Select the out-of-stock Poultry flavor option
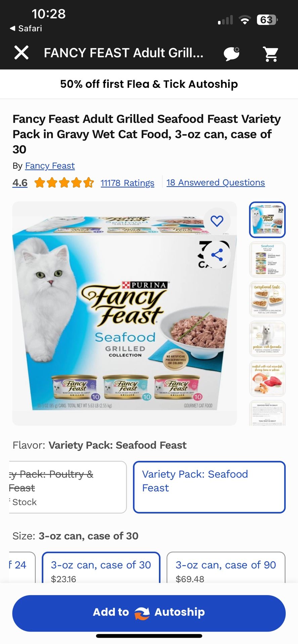Screen dimensions: 298x644 pyautogui.click(x=67, y=487)
